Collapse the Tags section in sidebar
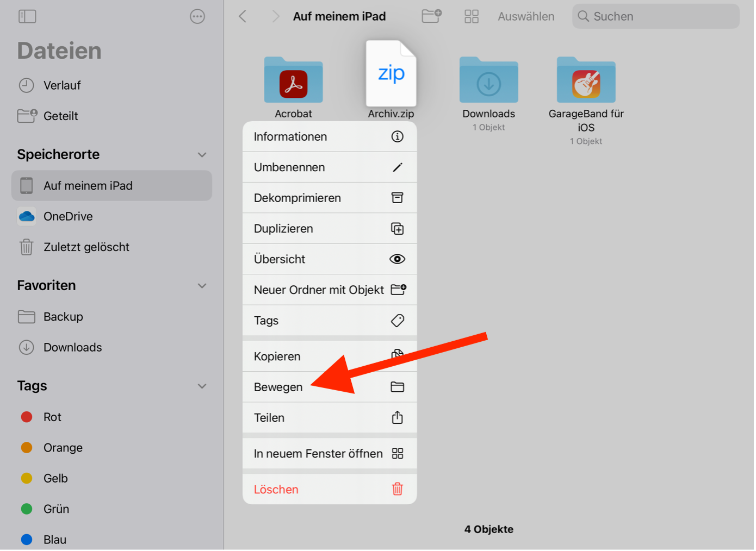The image size is (756, 551). pos(202,386)
